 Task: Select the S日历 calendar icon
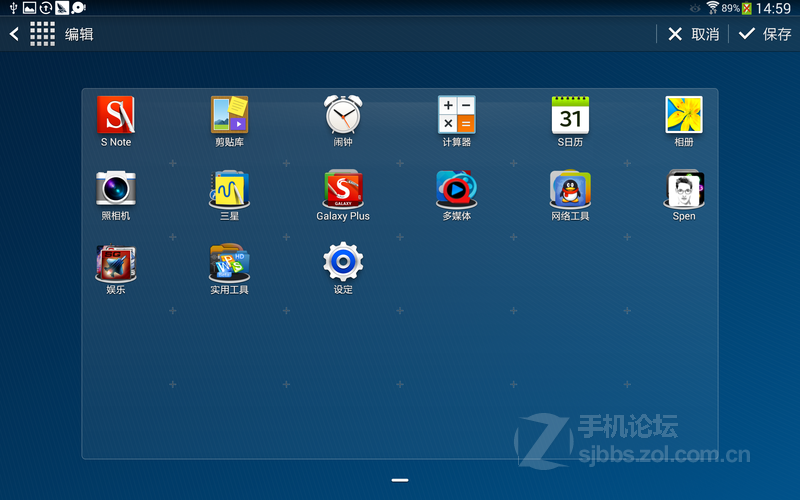point(570,115)
